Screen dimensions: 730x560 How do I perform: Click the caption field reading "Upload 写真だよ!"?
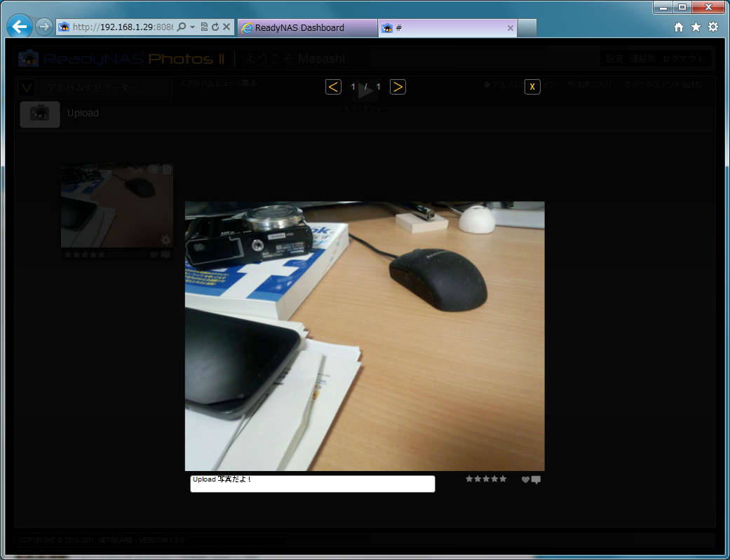(x=312, y=484)
